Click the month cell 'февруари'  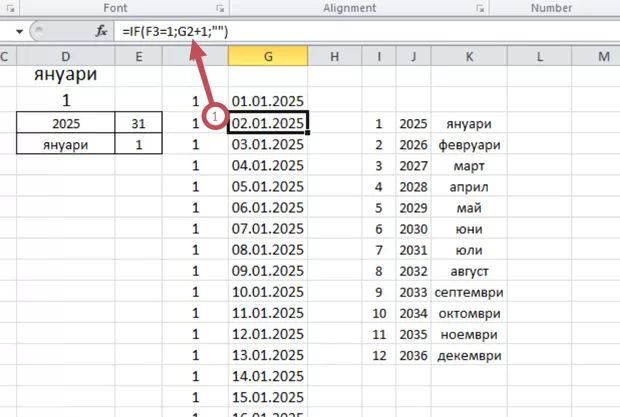(469, 145)
